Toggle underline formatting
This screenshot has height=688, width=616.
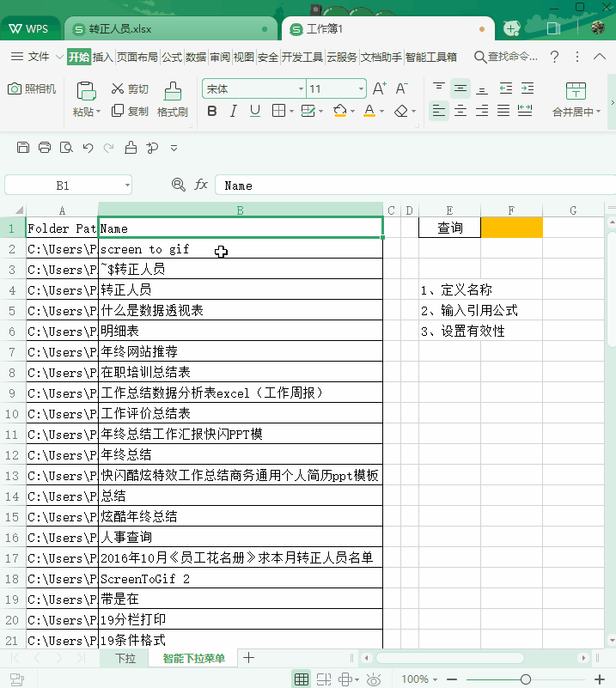coord(254,111)
